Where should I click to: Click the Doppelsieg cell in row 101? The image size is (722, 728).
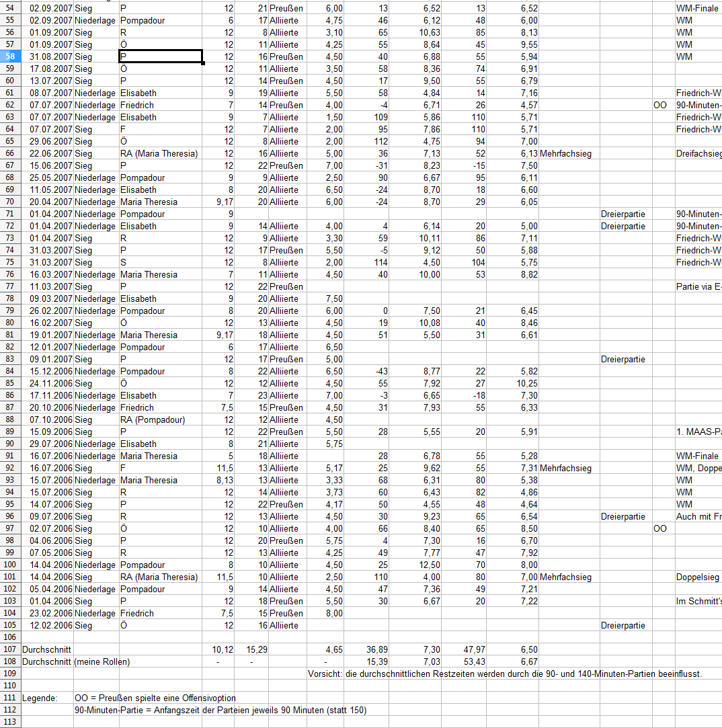tap(698, 577)
